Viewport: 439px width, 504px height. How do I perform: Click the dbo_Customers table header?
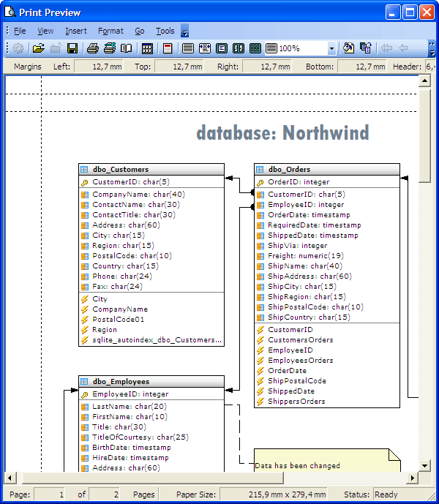[x=151, y=170]
